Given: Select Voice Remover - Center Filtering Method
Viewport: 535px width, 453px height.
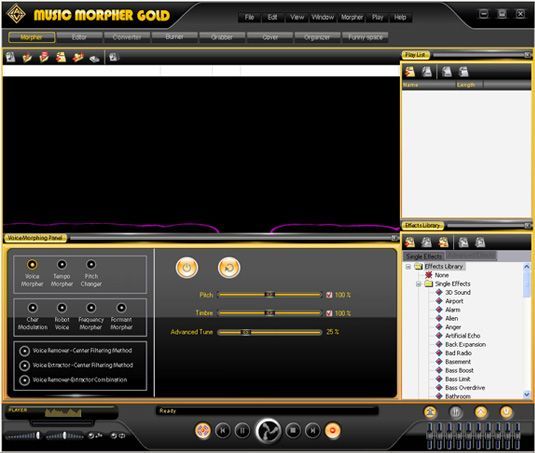Looking at the screenshot, I should [24, 351].
